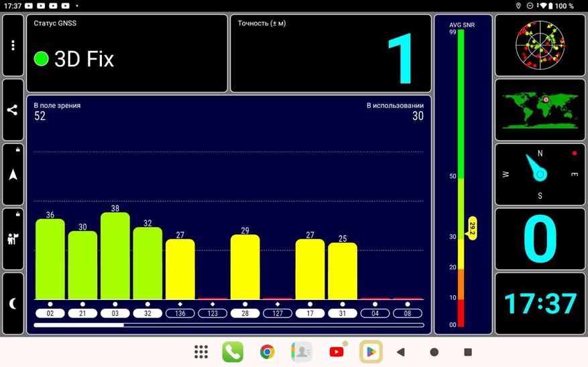Screen dimensions: 588x367
Task: Tap the clock panel showing 17:37
Action: pyautogui.click(x=540, y=303)
